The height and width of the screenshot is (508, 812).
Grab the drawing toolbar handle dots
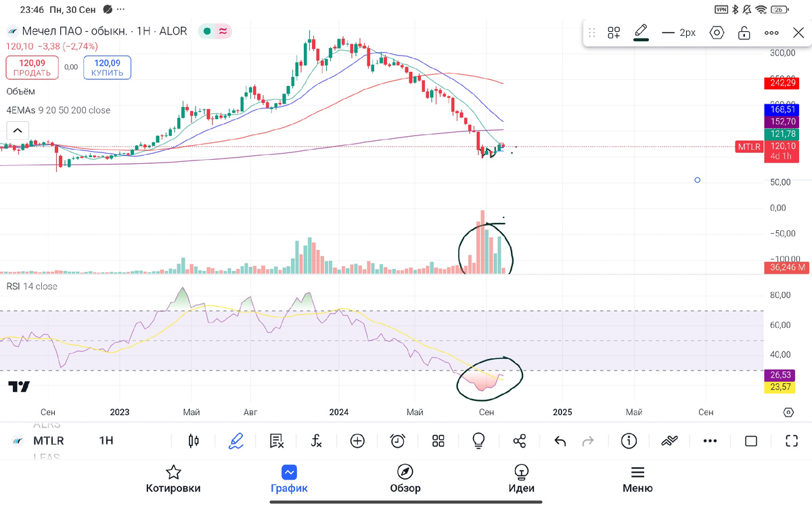coord(592,33)
